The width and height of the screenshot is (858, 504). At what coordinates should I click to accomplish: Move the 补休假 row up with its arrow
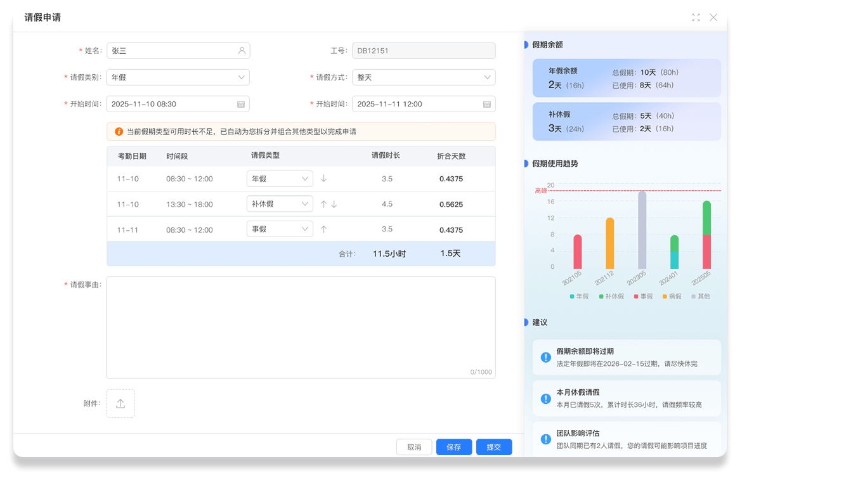[x=323, y=204]
